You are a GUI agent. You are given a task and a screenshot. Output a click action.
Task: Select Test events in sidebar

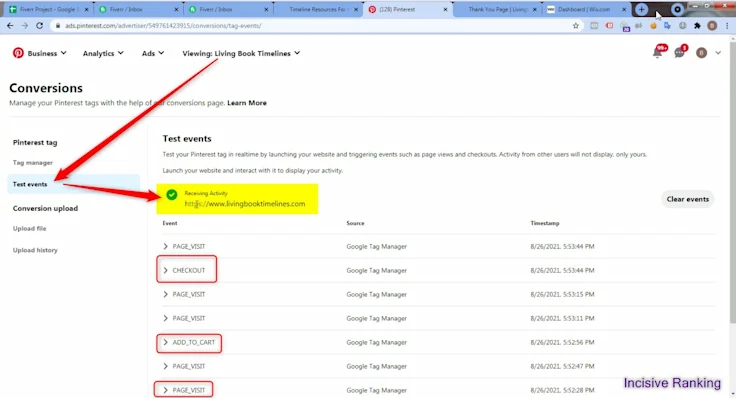click(x=74, y=184)
